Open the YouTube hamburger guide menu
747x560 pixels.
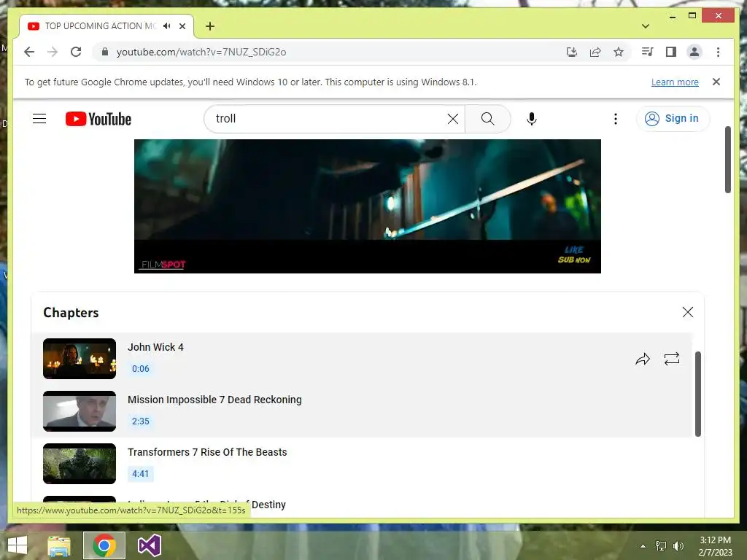[x=39, y=119]
